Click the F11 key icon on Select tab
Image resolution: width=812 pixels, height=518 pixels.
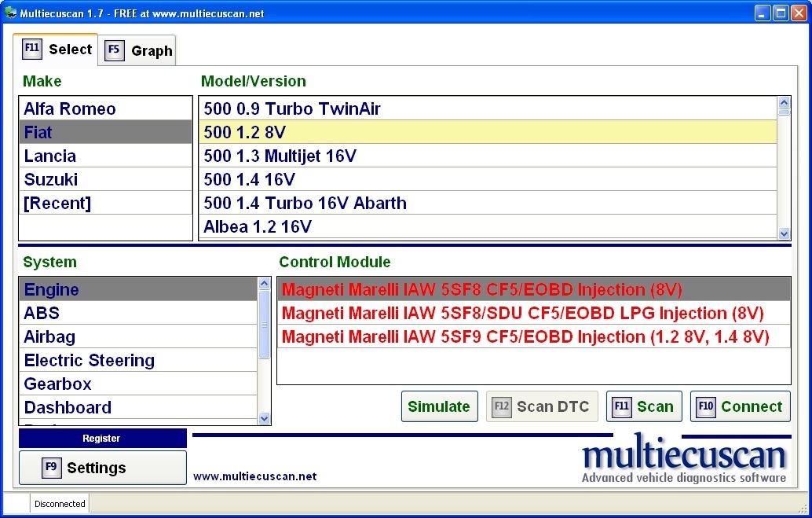point(32,48)
